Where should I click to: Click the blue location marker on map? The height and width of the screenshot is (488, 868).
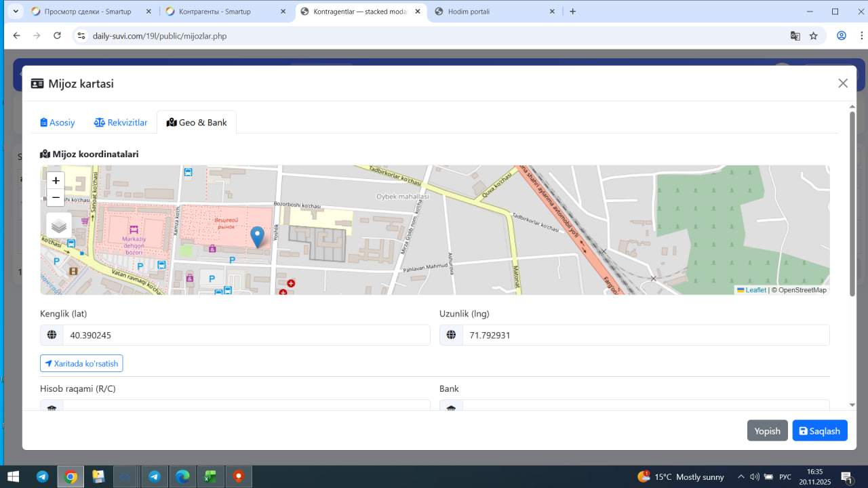(257, 237)
